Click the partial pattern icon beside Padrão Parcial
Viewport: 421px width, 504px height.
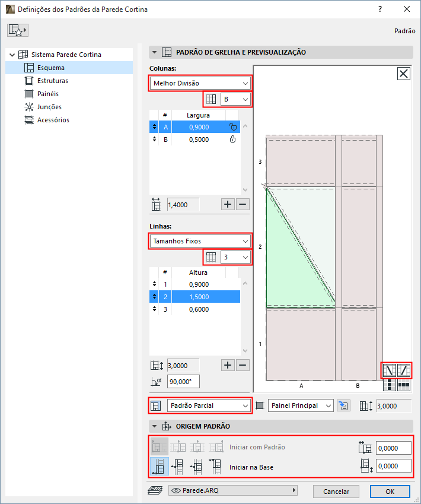(x=156, y=405)
